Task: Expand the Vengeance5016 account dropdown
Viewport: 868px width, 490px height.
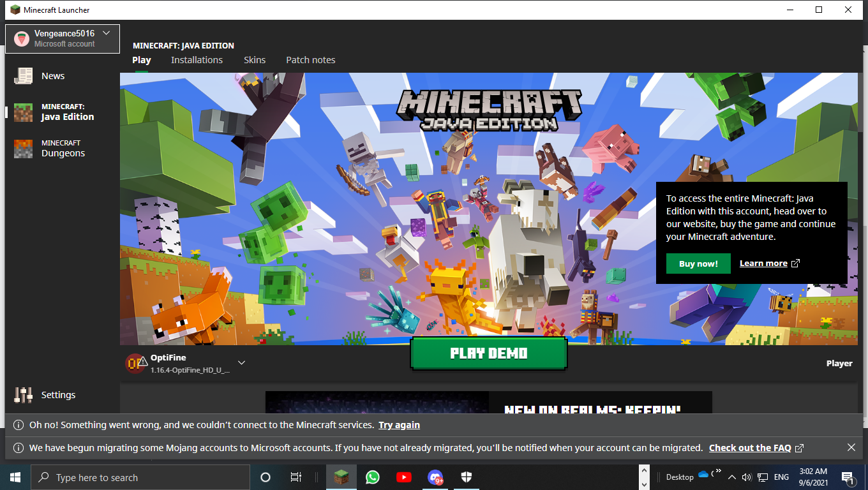Action: pyautogui.click(x=106, y=33)
